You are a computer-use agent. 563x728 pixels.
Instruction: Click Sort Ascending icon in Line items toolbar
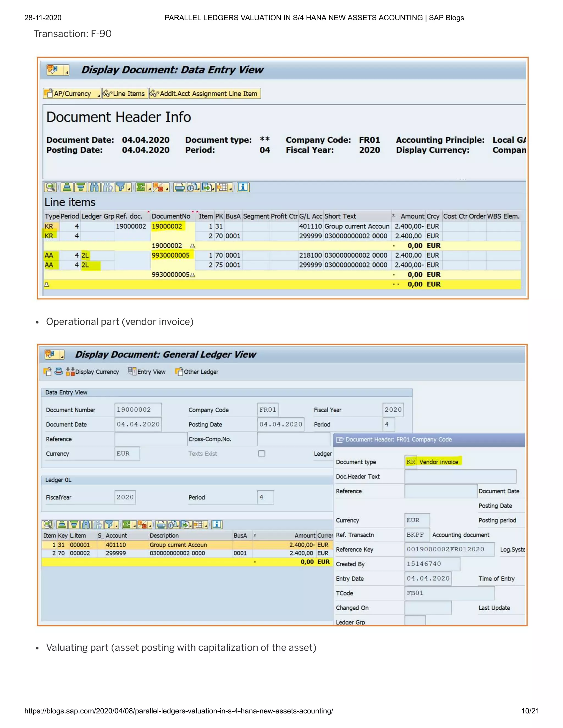(67, 187)
